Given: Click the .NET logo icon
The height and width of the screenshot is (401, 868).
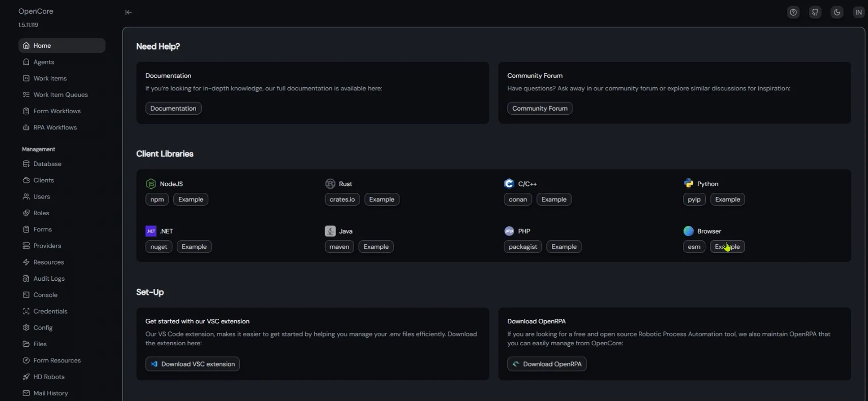Looking at the screenshot, I should 151,231.
